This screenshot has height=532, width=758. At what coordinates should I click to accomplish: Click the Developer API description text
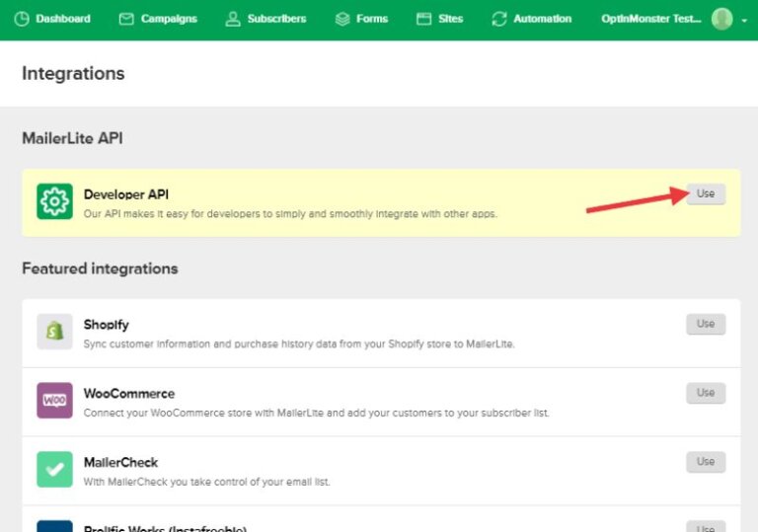(x=290, y=214)
